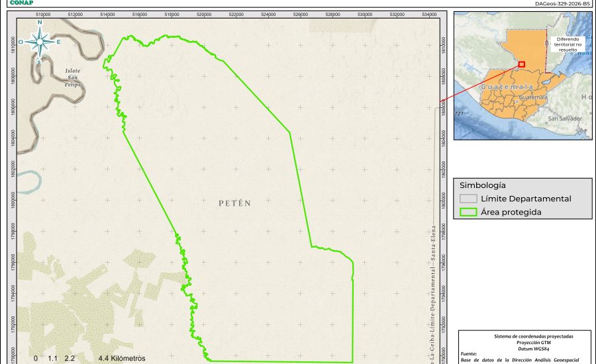Click the 4.4 Kilómetros scale label
Image resolution: width=596 pixels, height=364 pixels.
121,358
